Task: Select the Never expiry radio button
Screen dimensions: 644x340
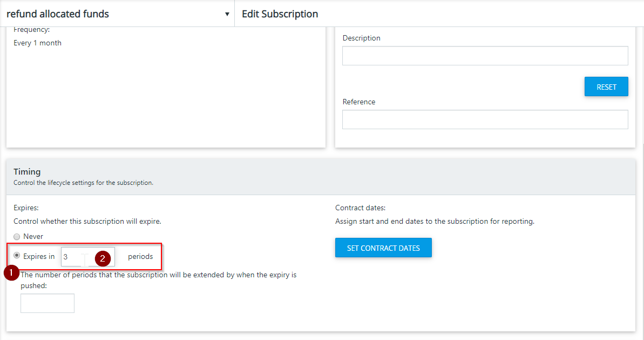Action: tap(17, 237)
